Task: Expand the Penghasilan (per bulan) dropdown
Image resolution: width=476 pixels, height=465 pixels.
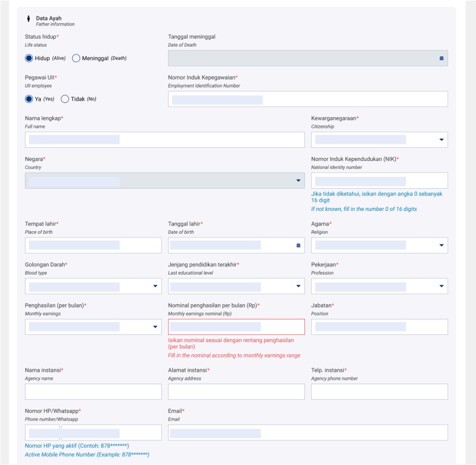Action: point(155,327)
